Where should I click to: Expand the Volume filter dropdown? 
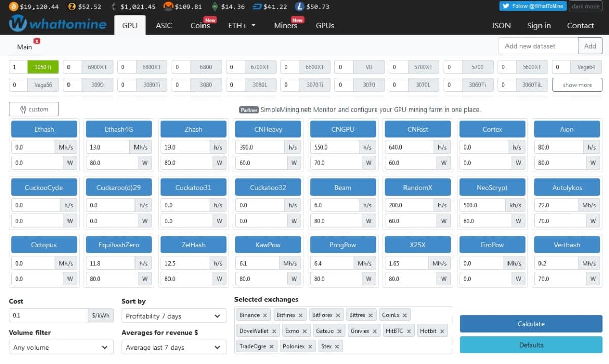[61, 347]
